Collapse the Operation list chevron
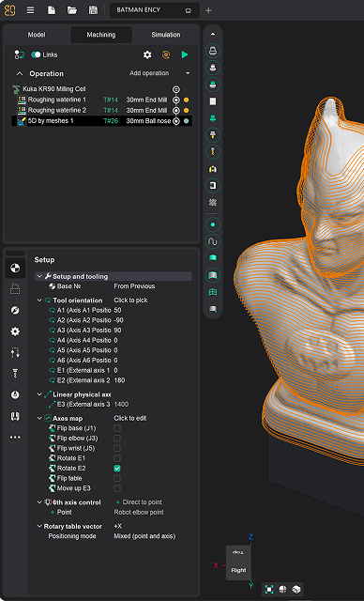 pyautogui.click(x=20, y=73)
